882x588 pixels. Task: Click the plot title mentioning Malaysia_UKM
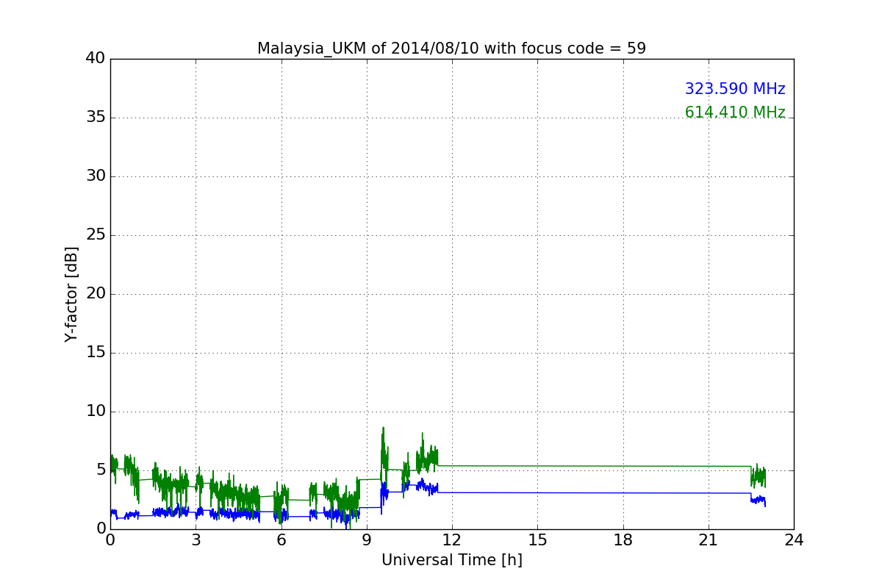[x=451, y=49]
